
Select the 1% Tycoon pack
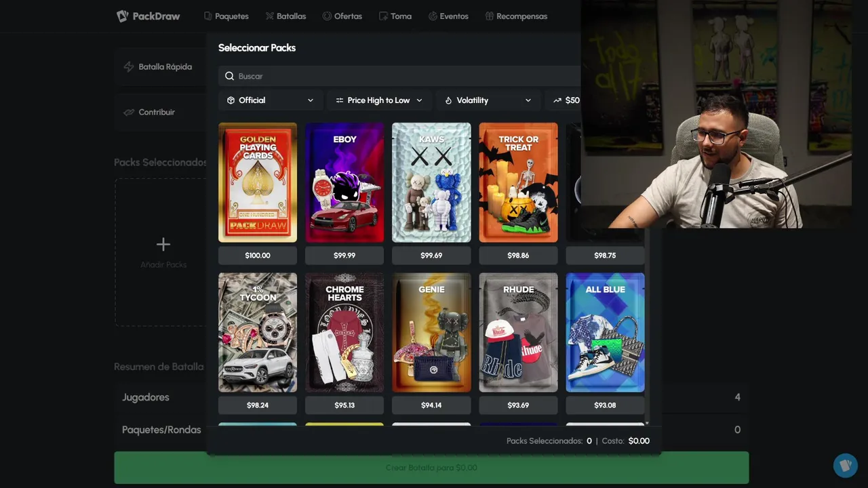[x=258, y=333]
